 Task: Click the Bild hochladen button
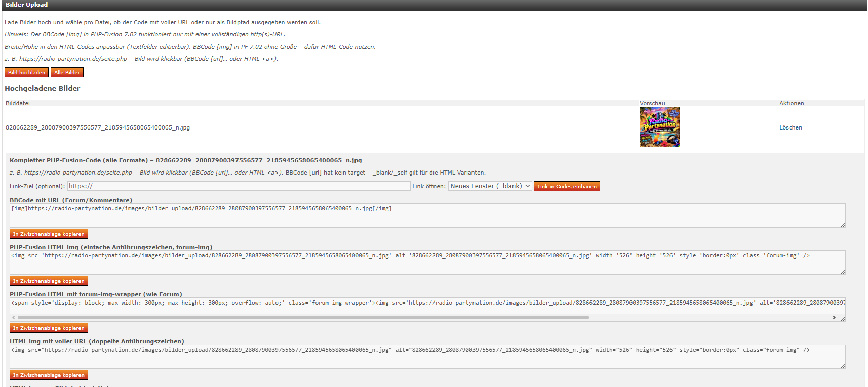tap(26, 72)
